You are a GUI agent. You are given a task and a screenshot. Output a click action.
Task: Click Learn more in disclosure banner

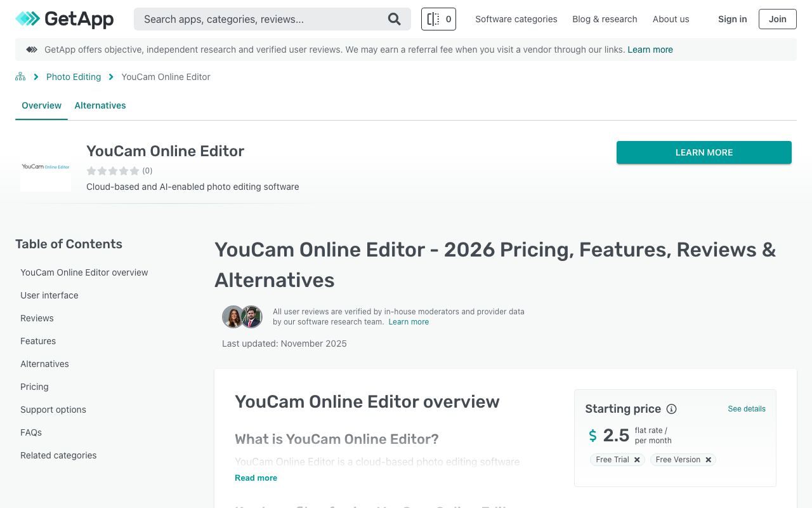(x=650, y=50)
